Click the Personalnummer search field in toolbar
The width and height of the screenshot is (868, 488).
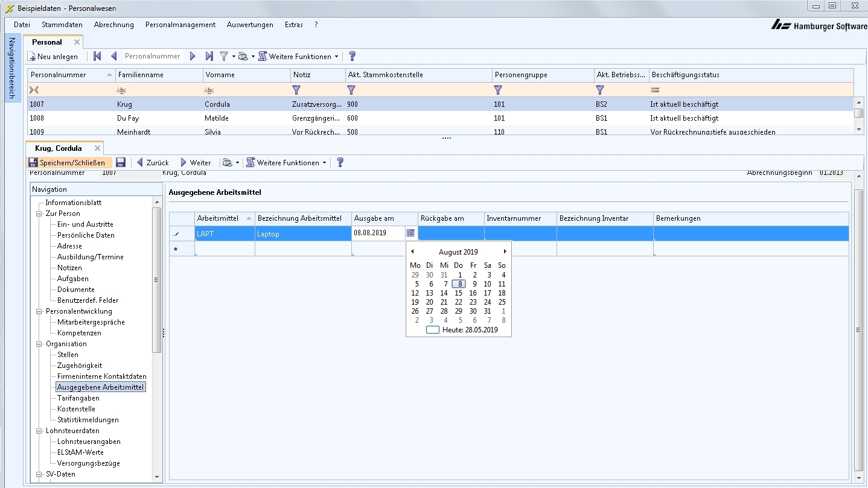153,56
